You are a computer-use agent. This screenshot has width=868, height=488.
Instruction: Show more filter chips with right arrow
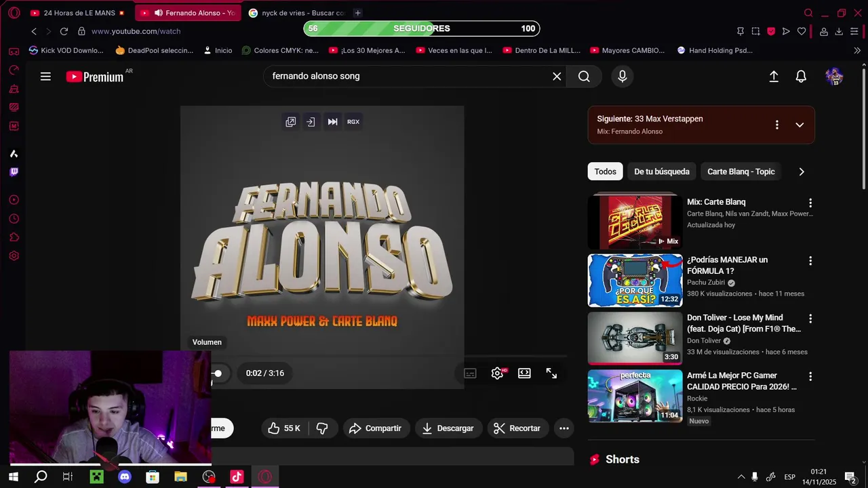802,171
